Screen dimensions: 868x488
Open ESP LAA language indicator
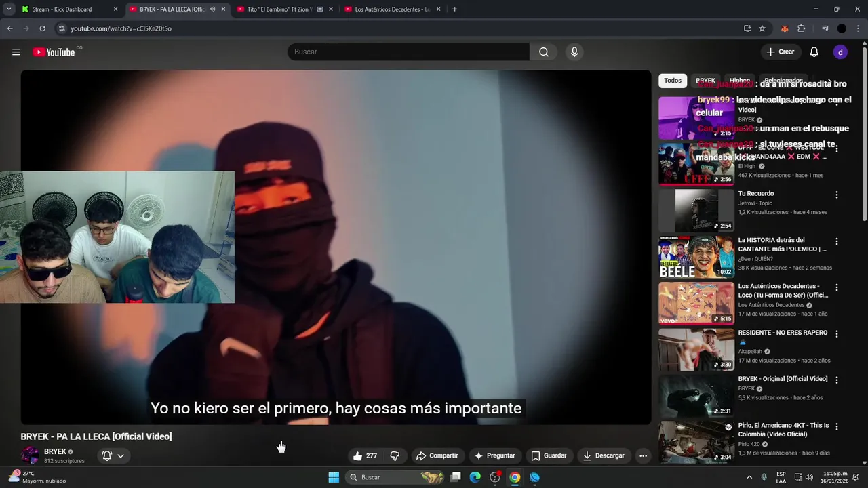pyautogui.click(x=781, y=477)
